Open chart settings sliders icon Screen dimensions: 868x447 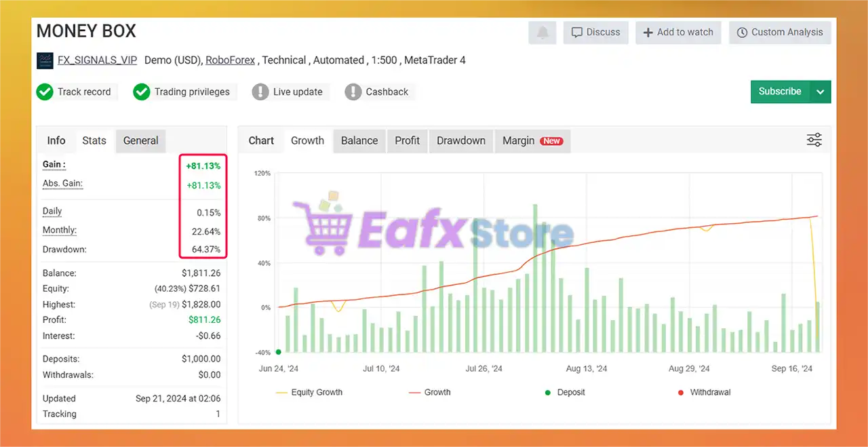814,140
